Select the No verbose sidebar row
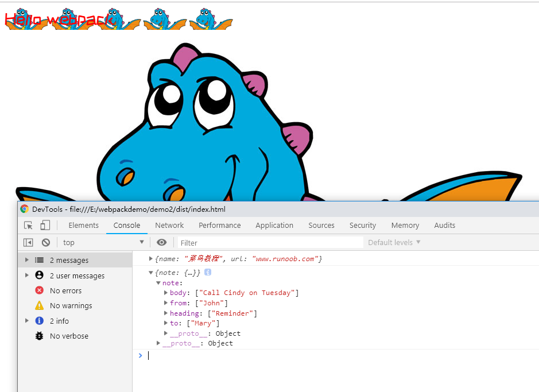Viewport: 539px width, 392px height. [x=75, y=336]
